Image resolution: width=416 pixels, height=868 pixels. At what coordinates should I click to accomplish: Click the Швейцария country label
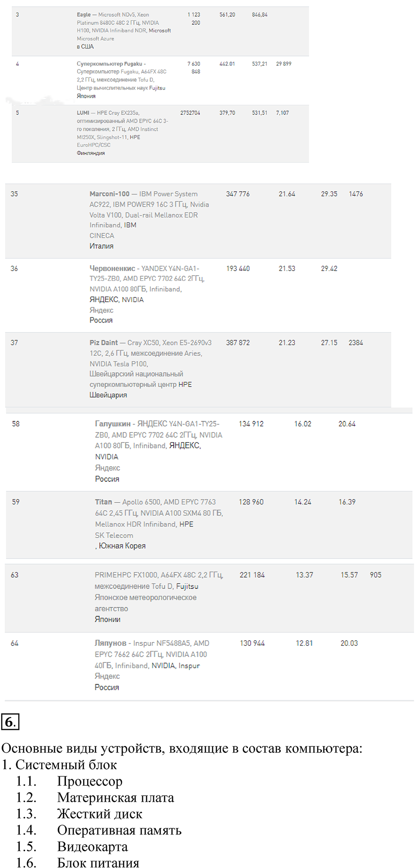pos(108,395)
